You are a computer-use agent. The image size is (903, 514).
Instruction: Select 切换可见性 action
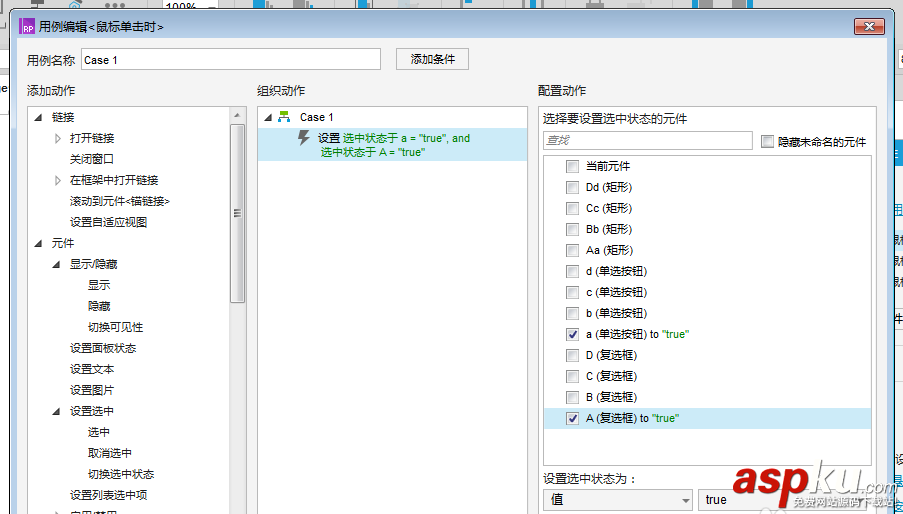[x=115, y=327]
